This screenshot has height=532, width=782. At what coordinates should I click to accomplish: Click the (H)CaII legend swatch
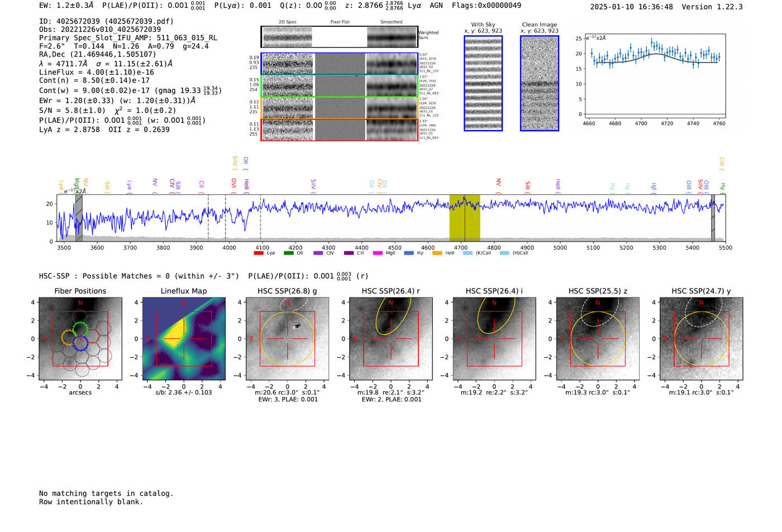504,253
